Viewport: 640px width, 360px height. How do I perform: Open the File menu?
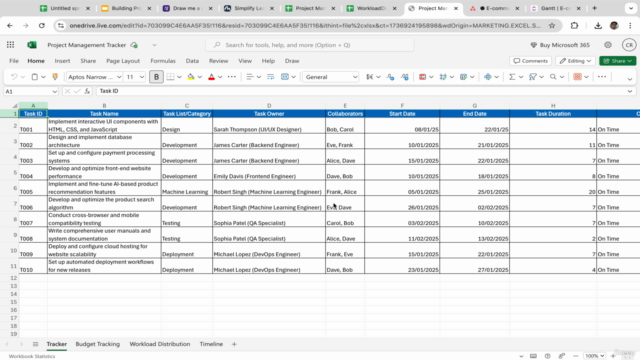click(14, 61)
